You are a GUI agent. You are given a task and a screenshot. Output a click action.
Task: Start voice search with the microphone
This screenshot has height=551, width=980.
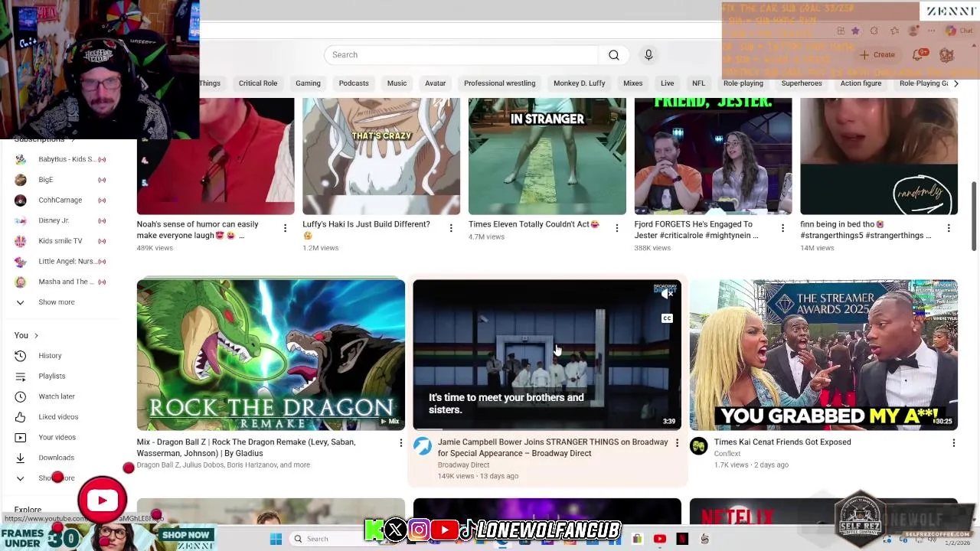pos(648,55)
